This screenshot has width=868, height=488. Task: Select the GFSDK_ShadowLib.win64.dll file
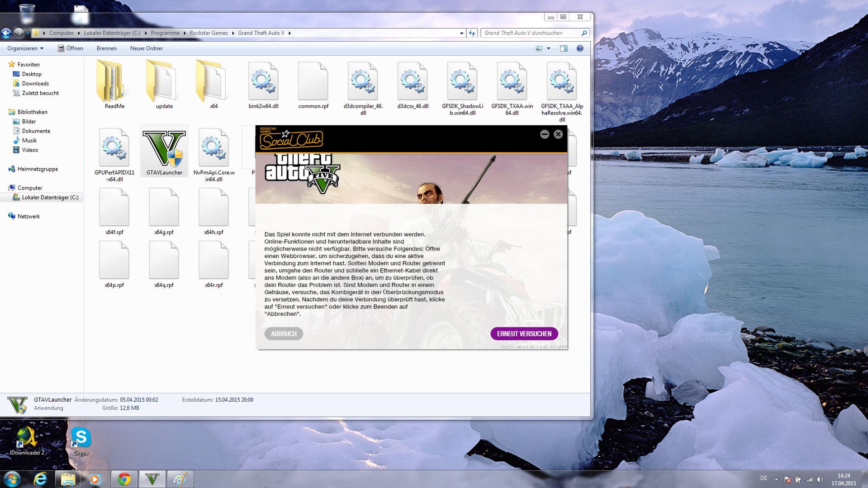[x=462, y=88]
